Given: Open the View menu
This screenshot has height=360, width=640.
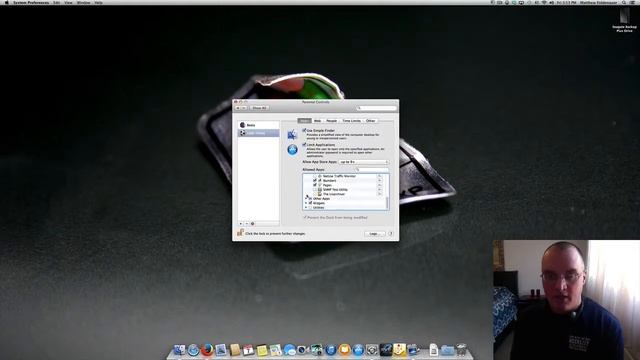Looking at the screenshot, I should [x=68, y=2].
